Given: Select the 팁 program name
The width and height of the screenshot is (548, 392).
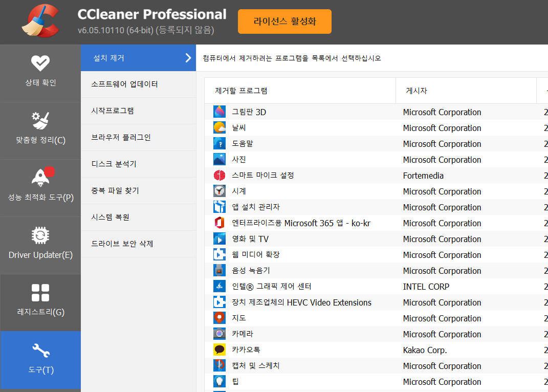Looking at the screenshot, I should pyautogui.click(x=235, y=382).
